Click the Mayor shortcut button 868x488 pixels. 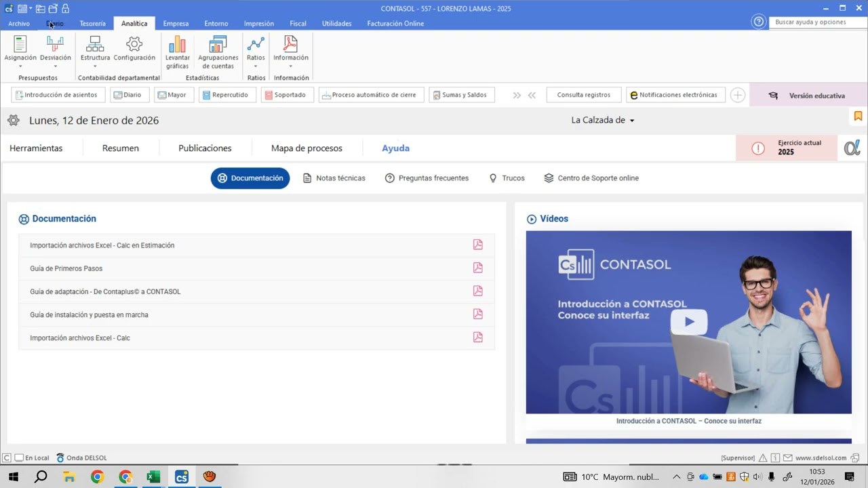pos(174,95)
